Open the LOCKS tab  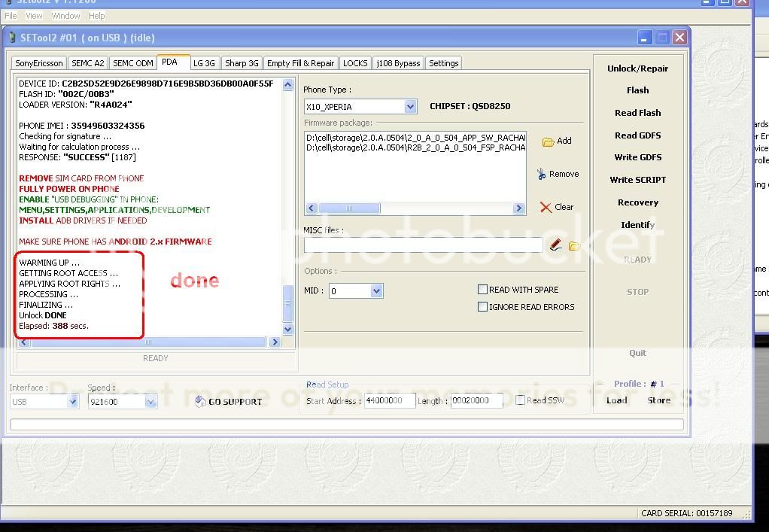coord(355,63)
